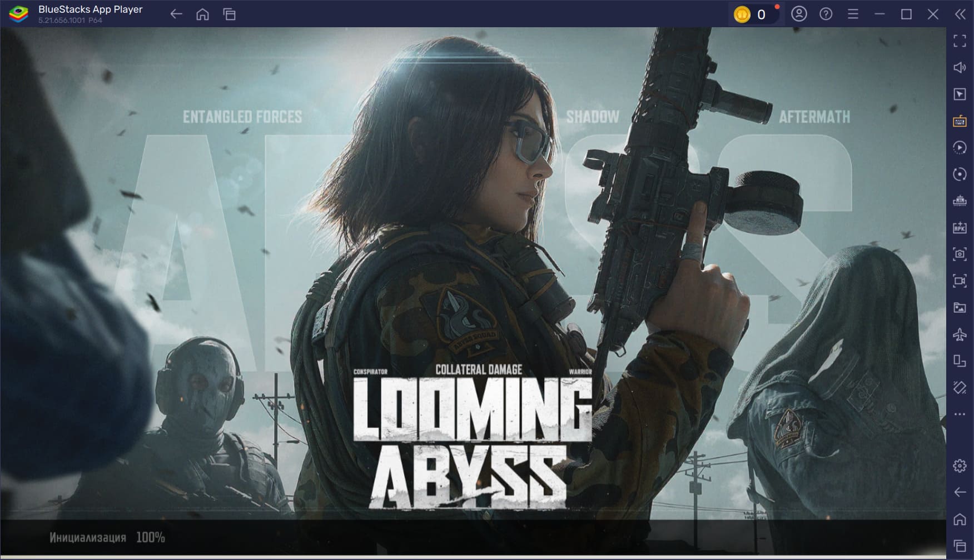Open the multi-instance tabs icon in title bar
This screenshot has width=974, height=560.
click(x=230, y=14)
